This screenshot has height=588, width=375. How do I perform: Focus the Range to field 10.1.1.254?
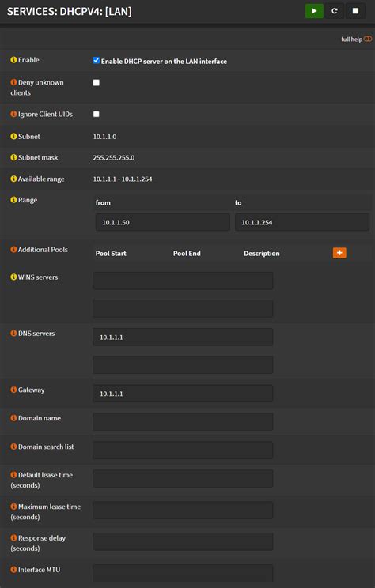(x=302, y=222)
